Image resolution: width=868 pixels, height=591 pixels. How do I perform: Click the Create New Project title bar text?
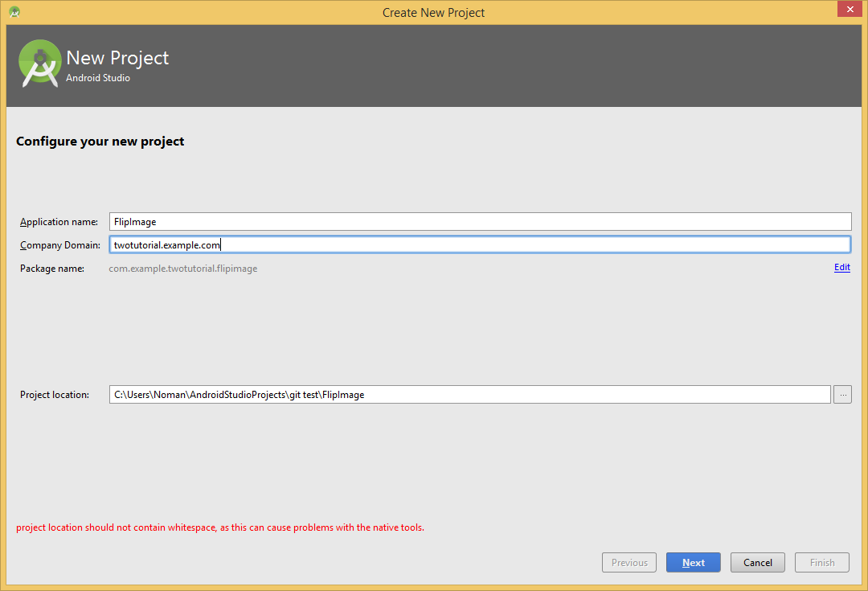[433, 12]
